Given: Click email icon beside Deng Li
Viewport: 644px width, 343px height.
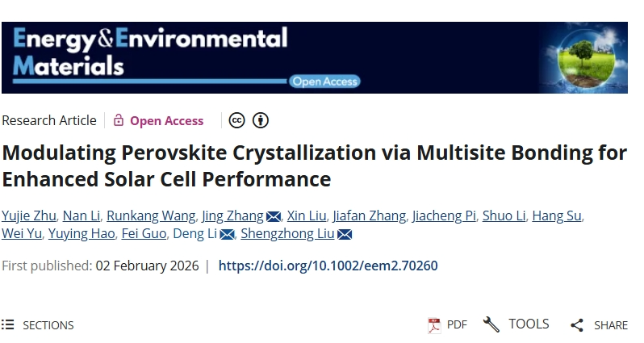Looking at the screenshot, I should pos(228,235).
